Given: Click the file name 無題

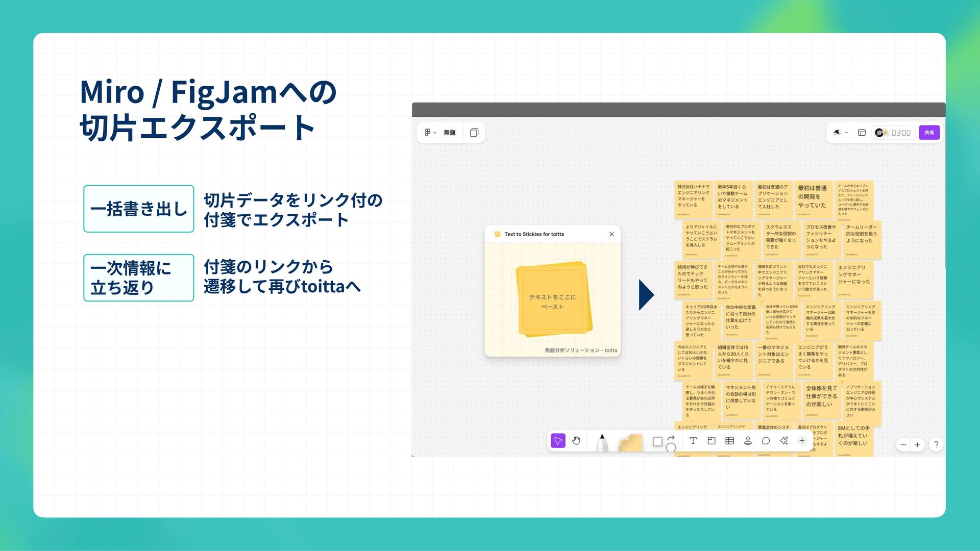Looking at the screenshot, I should pos(449,133).
